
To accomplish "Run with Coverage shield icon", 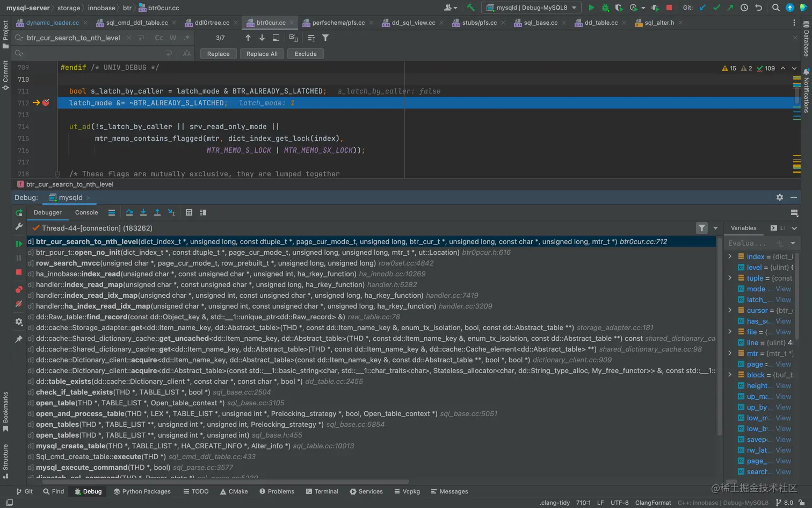I will (619, 8).
